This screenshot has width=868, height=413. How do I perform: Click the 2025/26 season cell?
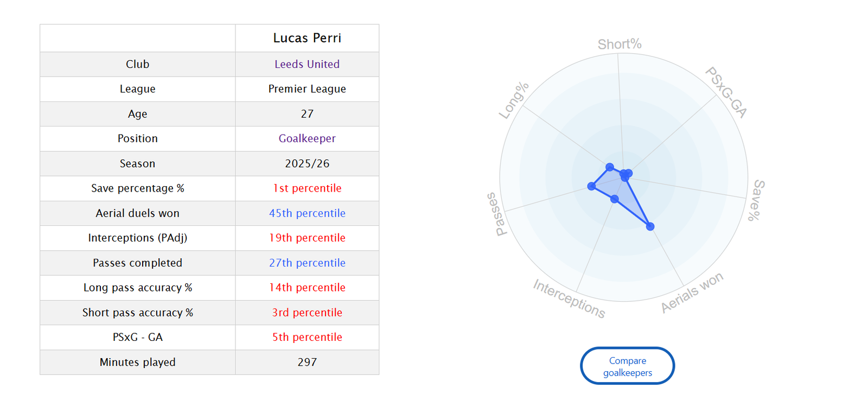coord(307,163)
